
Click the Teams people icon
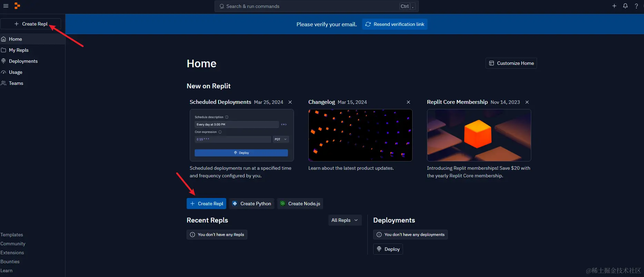3,83
